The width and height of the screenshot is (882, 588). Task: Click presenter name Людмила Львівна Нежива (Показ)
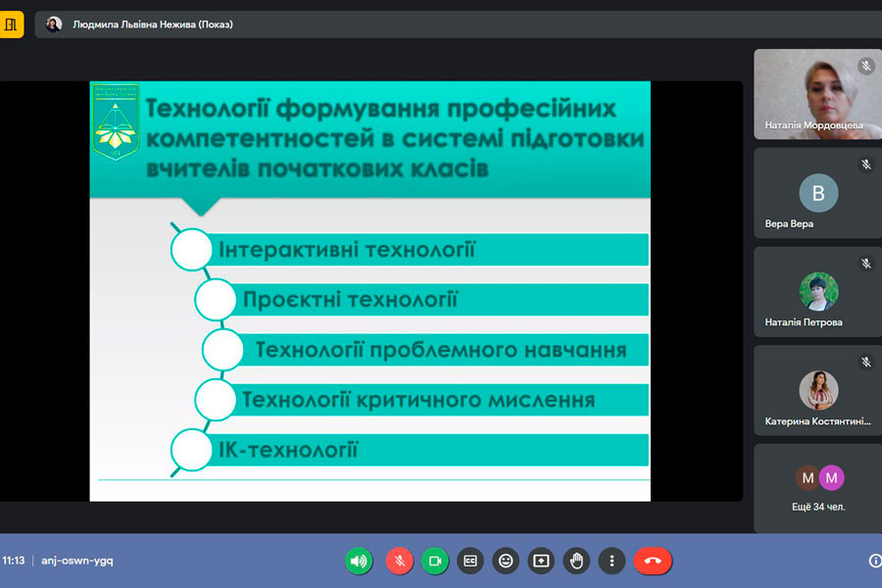pyautogui.click(x=153, y=24)
